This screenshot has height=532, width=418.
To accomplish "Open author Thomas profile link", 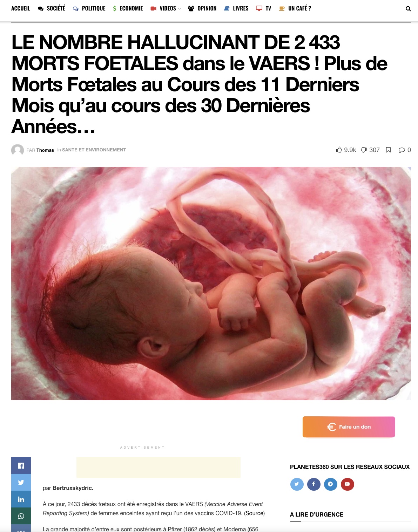I will coord(45,150).
